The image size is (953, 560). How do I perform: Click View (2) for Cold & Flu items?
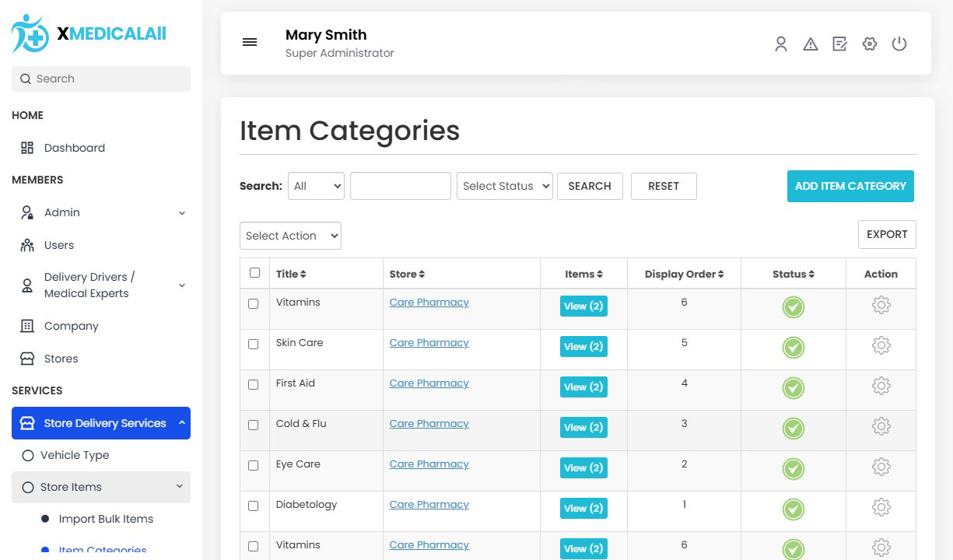583,427
